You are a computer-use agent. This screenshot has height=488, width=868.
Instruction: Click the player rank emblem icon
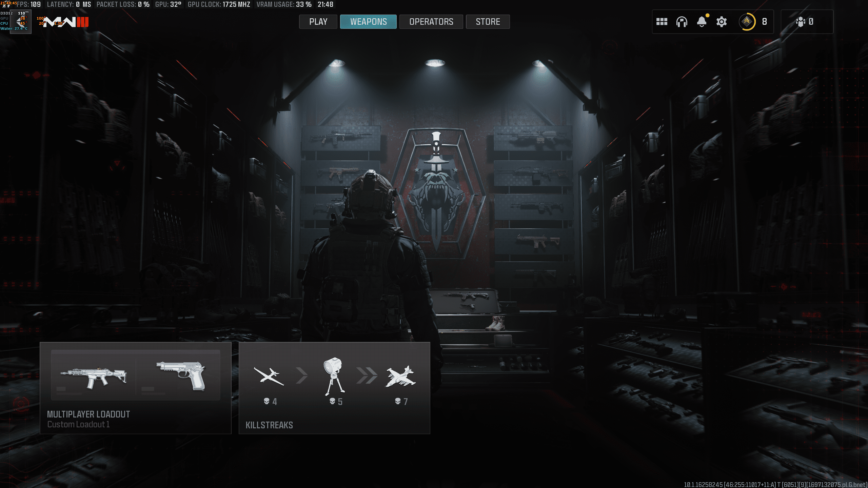[x=747, y=22]
